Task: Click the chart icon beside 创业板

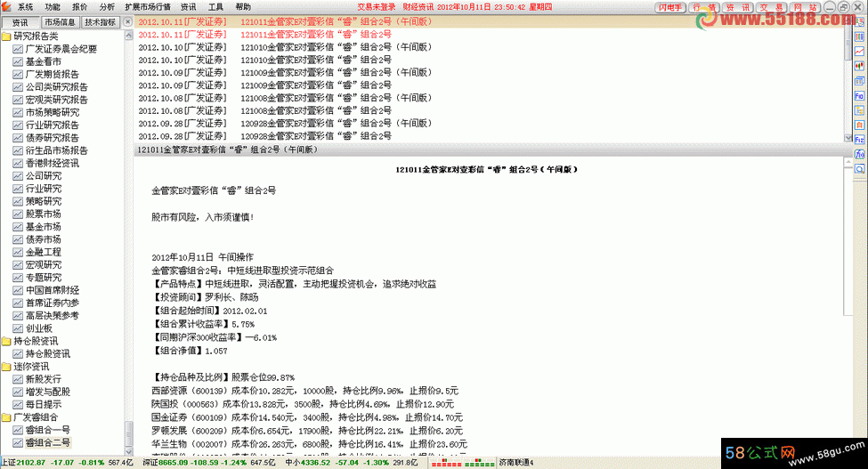Action: point(18,328)
